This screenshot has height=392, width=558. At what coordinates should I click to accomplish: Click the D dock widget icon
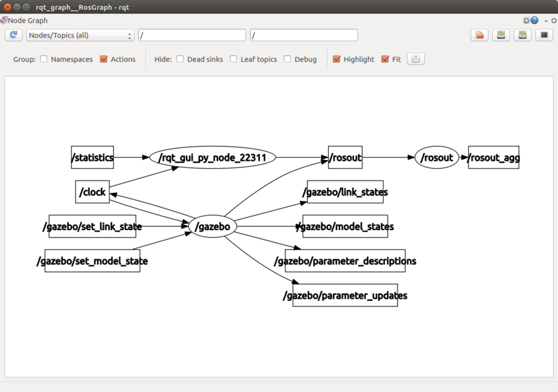tap(526, 20)
